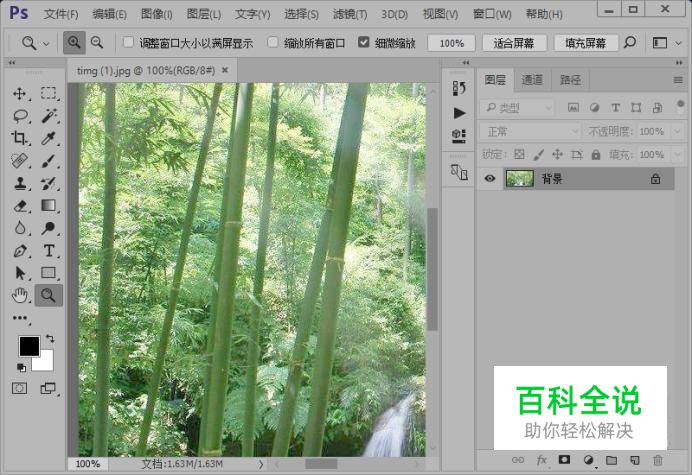Select the Magic Wand tool

click(49, 116)
